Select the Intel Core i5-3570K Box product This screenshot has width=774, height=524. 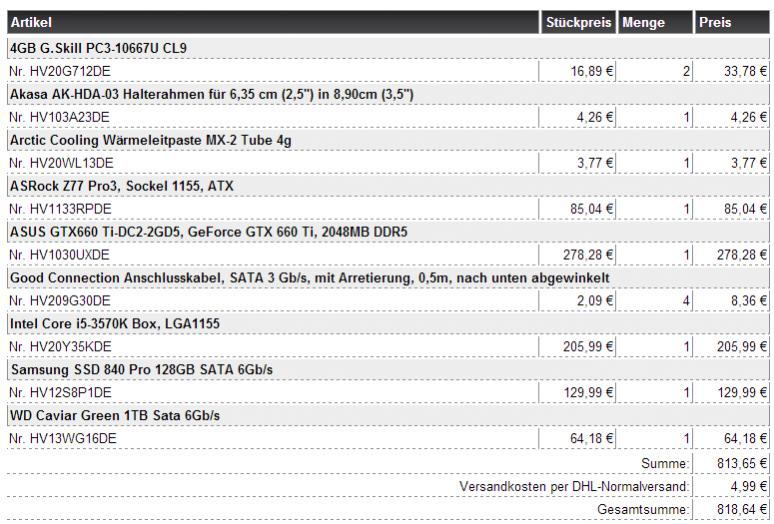(x=114, y=324)
